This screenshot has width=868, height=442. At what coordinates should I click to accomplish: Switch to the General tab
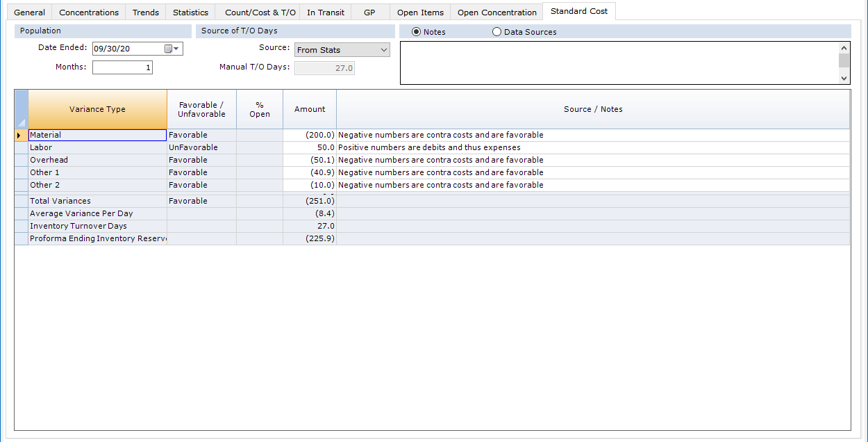click(x=28, y=12)
